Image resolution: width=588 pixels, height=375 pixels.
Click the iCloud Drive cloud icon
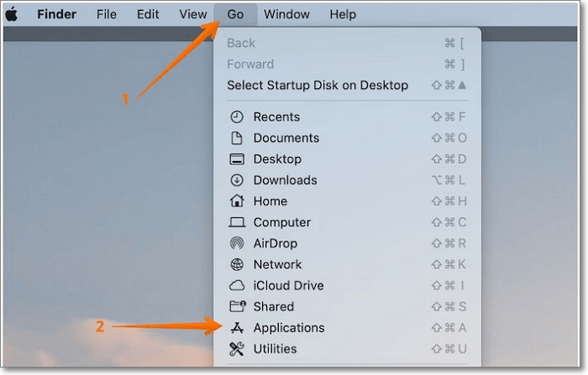[237, 285]
